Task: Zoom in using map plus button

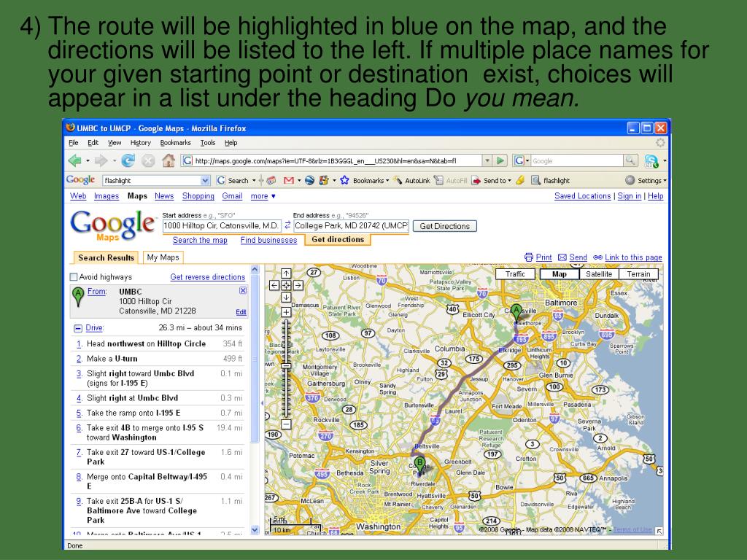Action: point(286,312)
